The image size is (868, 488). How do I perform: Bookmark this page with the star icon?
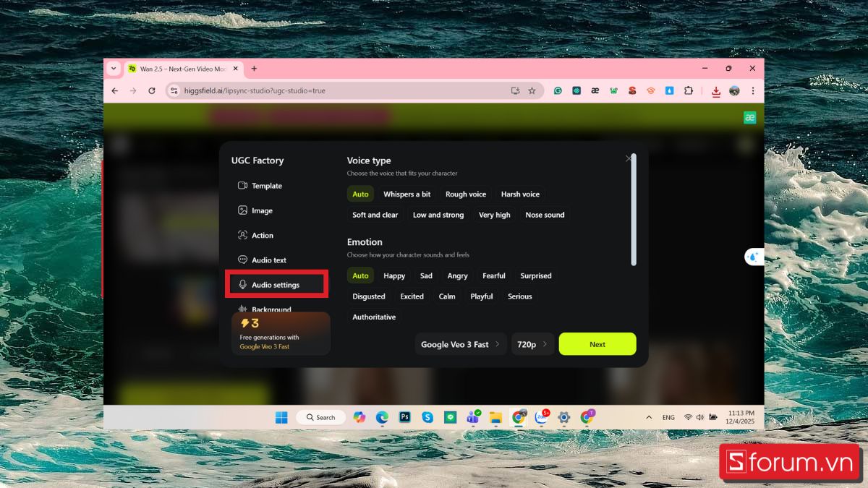pyautogui.click(x=532, y=90)
